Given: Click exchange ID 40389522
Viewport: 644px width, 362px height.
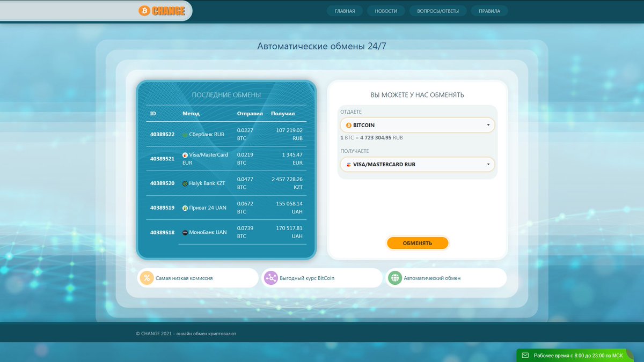Looking at the screenshot, I should (x=162, y=134).
